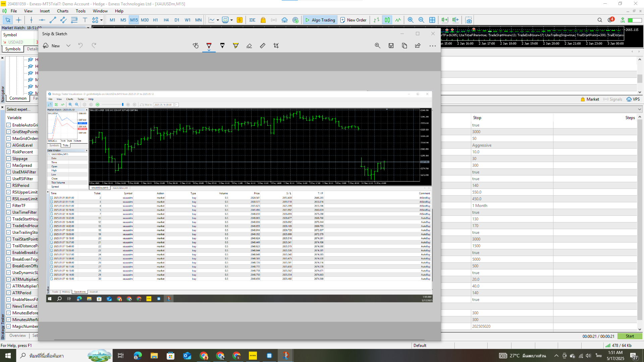Open the File menu in MetaTrader
The height and width of the screenshot is (362, 644).
[14, 11]
